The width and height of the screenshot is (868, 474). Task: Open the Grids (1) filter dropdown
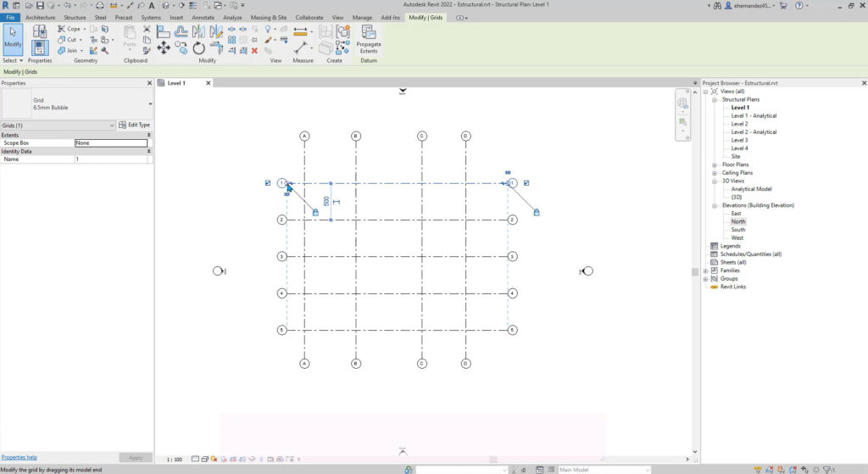pos(112,125)
